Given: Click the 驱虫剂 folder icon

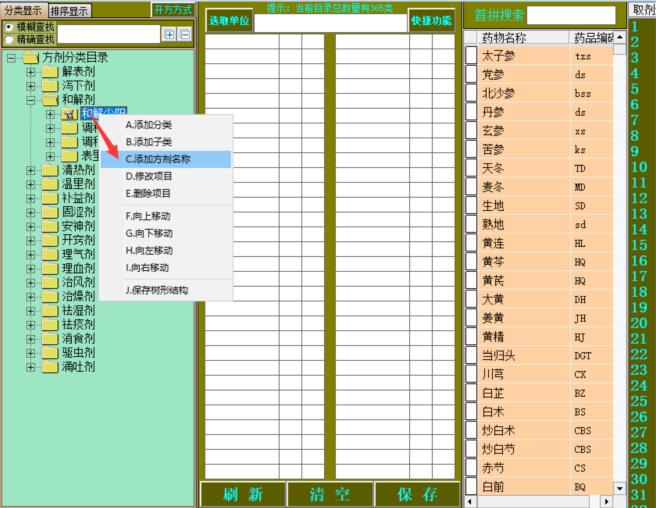Looking at the screenshot, I should coord(49,353).
